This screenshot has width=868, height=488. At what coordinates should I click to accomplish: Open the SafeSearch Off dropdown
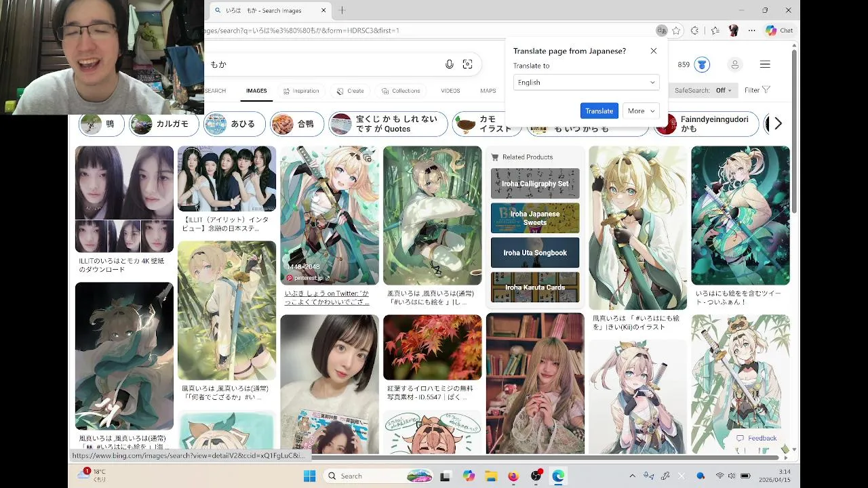point(703,90)
